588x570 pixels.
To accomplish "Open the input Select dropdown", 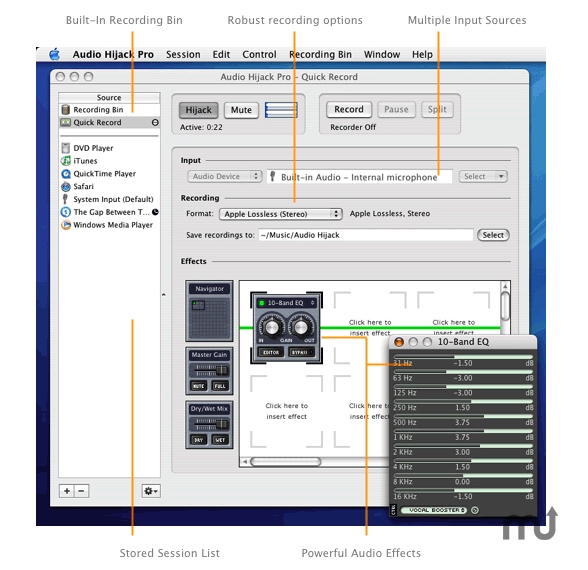I will [x=483, y=176].
